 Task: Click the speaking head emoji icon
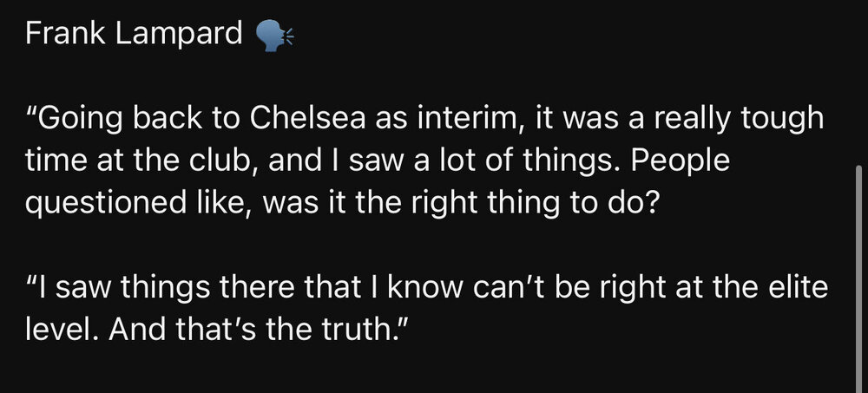pos(274,36)
